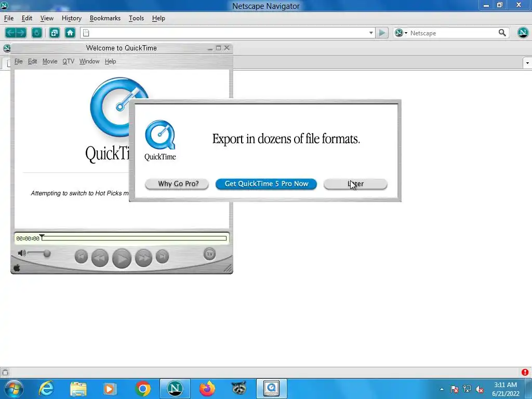Switch to Netscape Navigator taskbar button

175,389
